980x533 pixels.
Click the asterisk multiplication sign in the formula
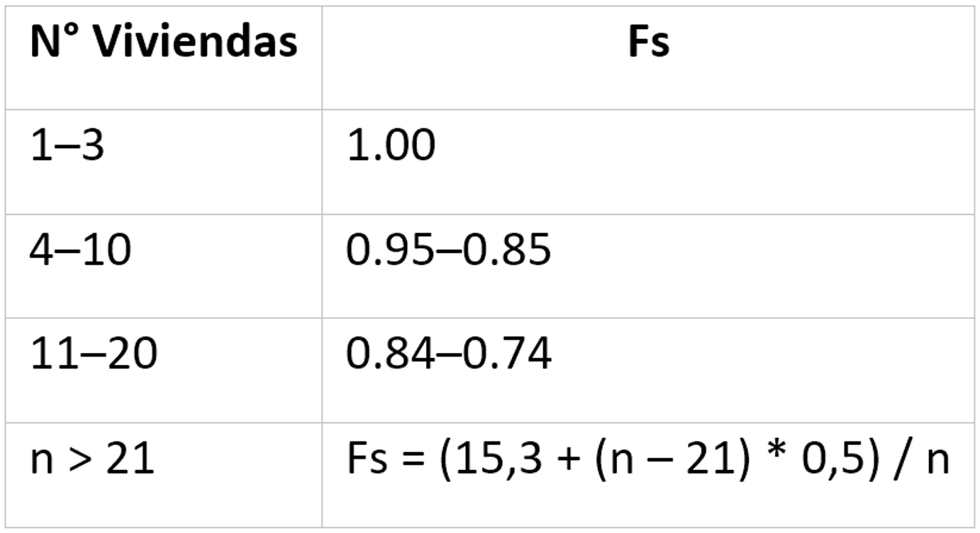coord(776,457)
